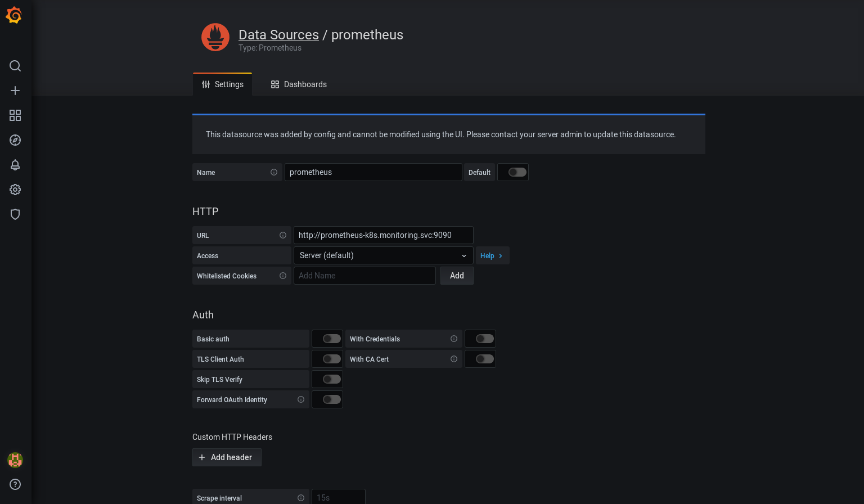Click the Name input field

click(x=373, y=172)
